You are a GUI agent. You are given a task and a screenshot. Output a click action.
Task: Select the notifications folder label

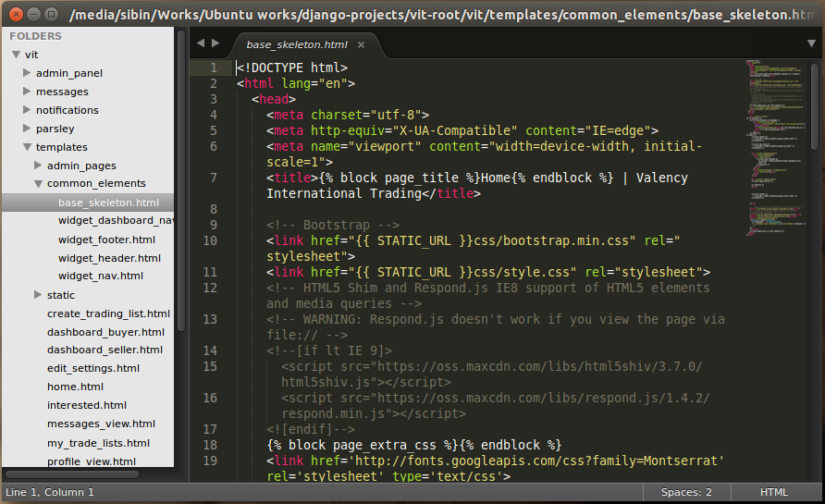pyautogui.click(x=68, y=110)
